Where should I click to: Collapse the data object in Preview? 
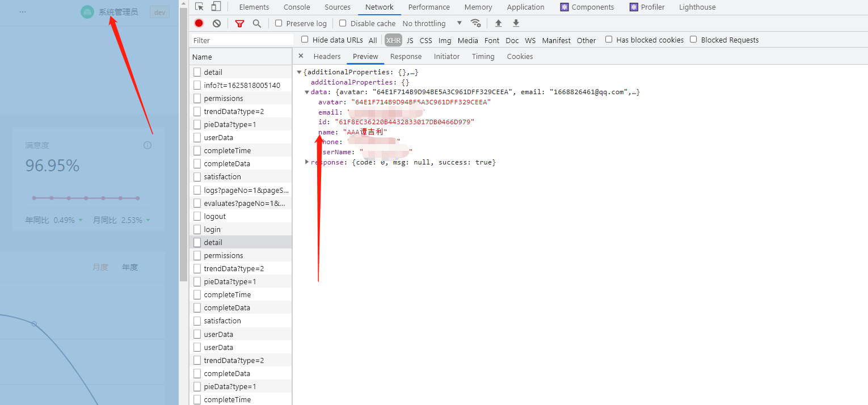pyautogui.click(x=307, y=91)
